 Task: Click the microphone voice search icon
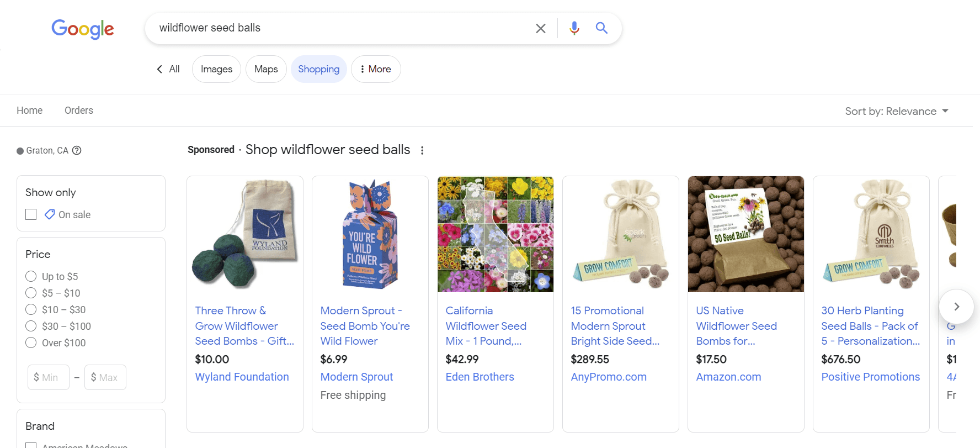(x=574, y=28)
